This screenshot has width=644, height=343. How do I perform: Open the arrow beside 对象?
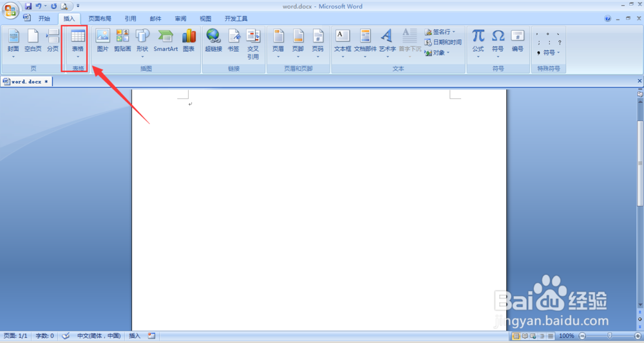448,53
